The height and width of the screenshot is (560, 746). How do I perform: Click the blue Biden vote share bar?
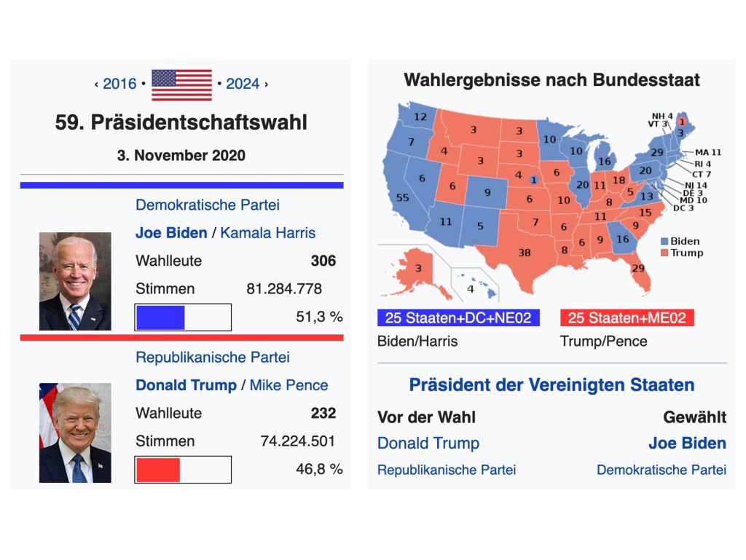160,318
